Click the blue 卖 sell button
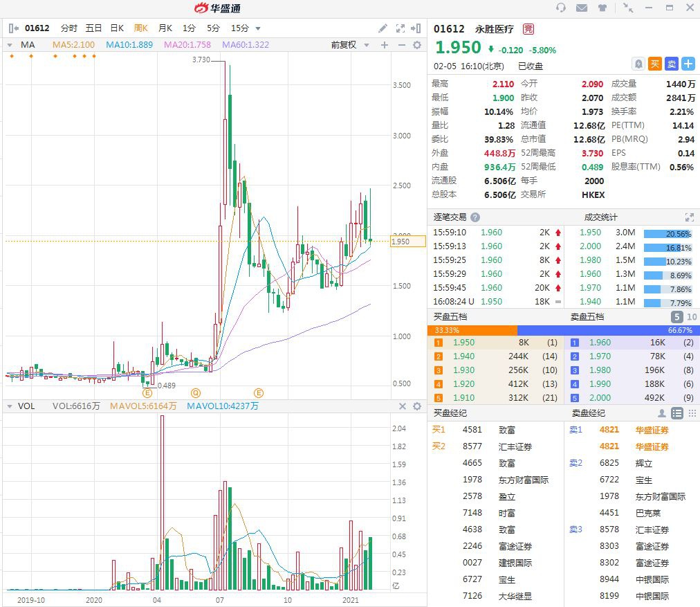The image size is (700, 607). (672, 64)
